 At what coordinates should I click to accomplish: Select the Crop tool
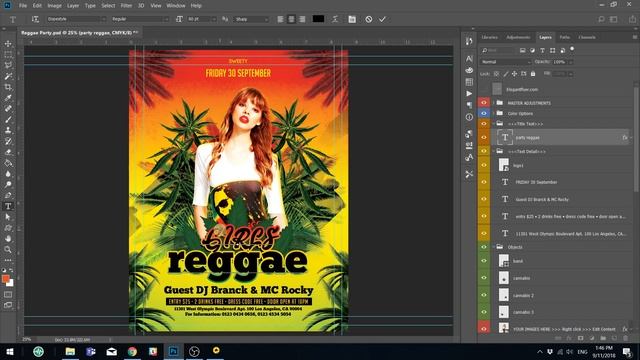pos(8,87)
